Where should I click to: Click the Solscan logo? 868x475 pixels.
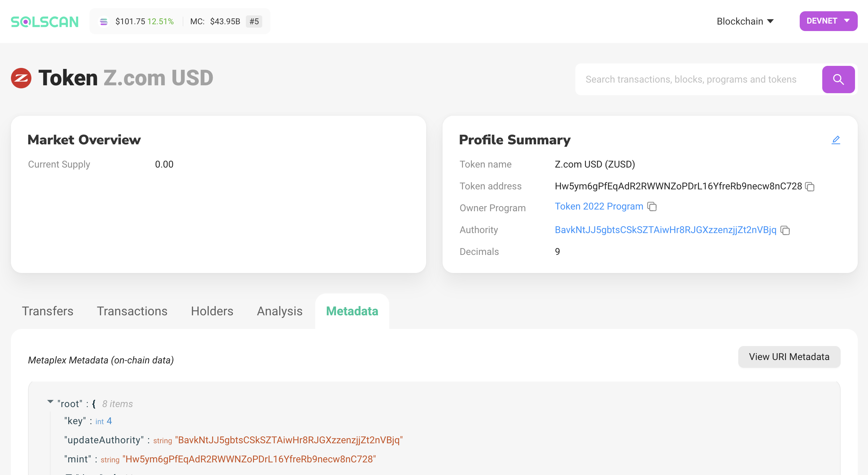(x=45, y=21)
